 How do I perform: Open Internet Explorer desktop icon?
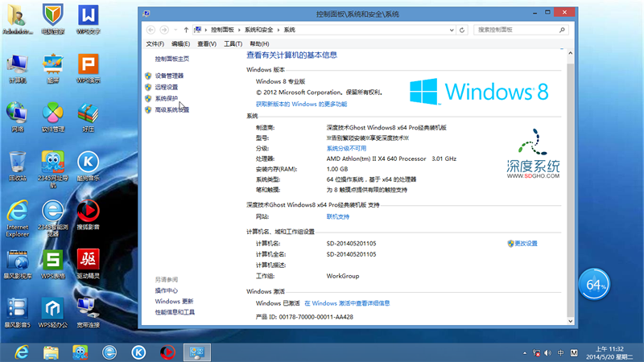click(17, 218)
